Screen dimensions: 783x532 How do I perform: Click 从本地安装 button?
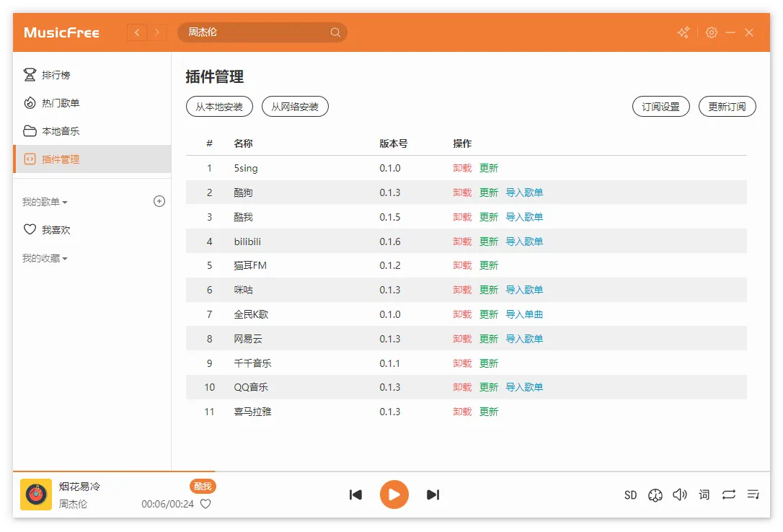(x=219, y=107)
